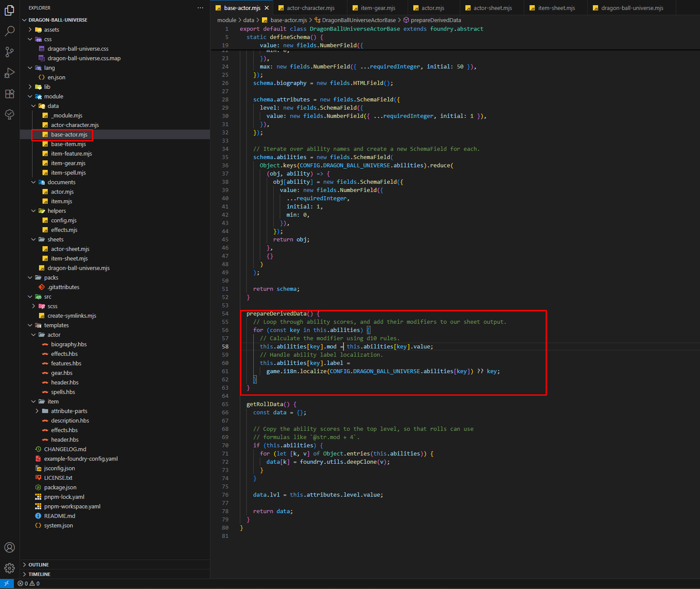Open the Explorer more actions ellipsis

[200, 8]
